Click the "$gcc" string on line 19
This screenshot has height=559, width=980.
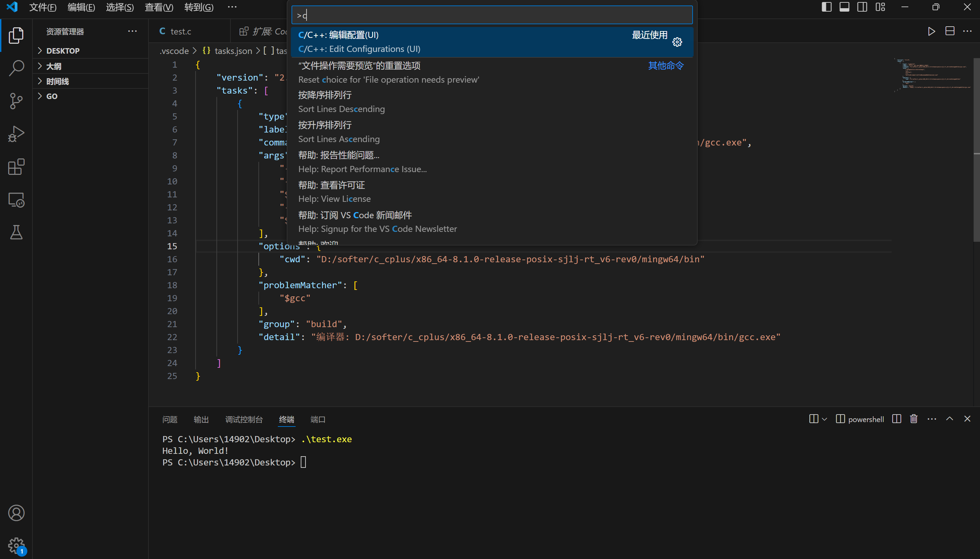(295, 298)
